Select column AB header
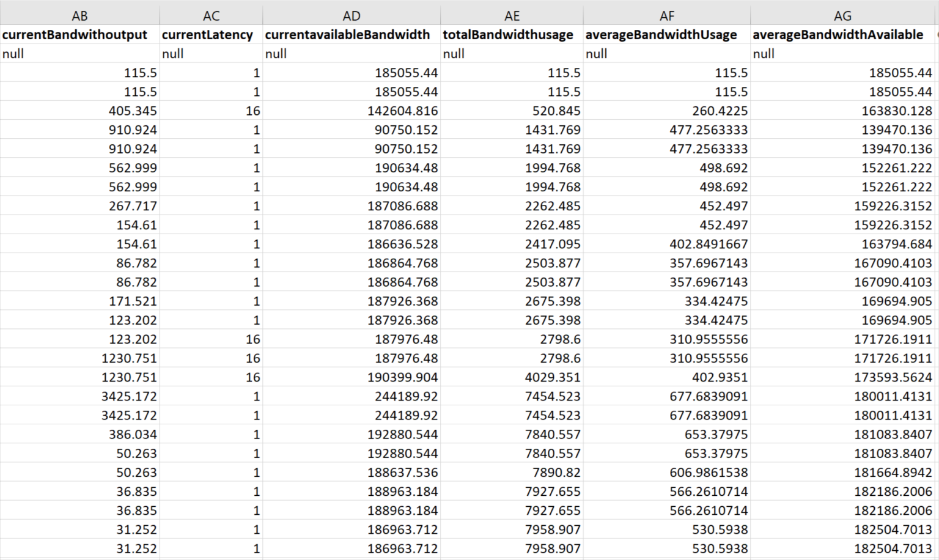Screen dimensions: 939x560 79,15
